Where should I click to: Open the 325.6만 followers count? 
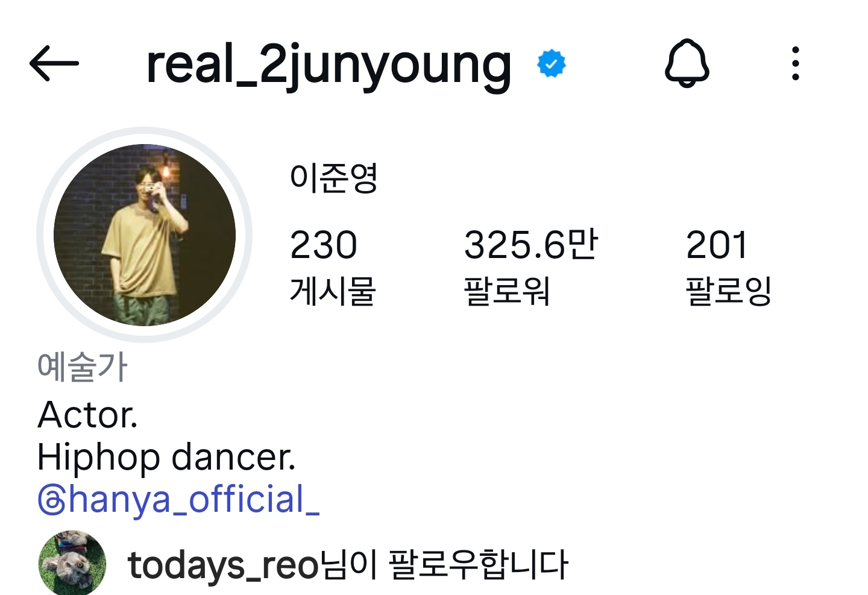pos(530,245)
